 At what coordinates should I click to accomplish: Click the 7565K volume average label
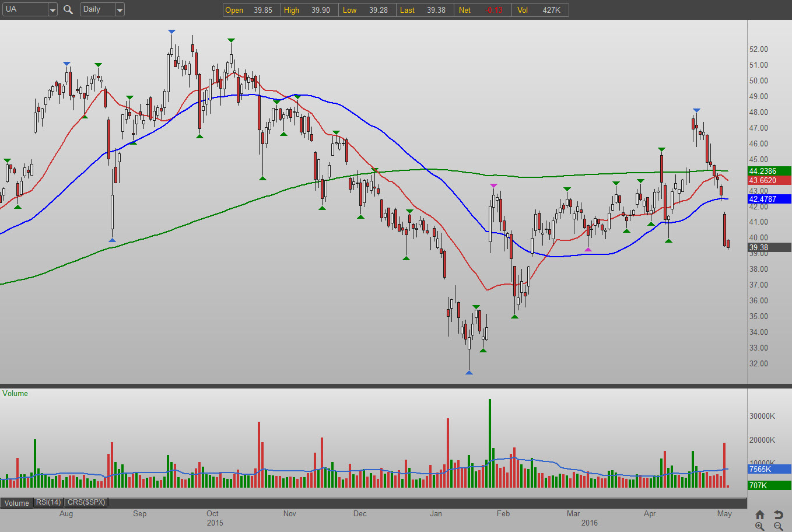[x=769, y=469]
